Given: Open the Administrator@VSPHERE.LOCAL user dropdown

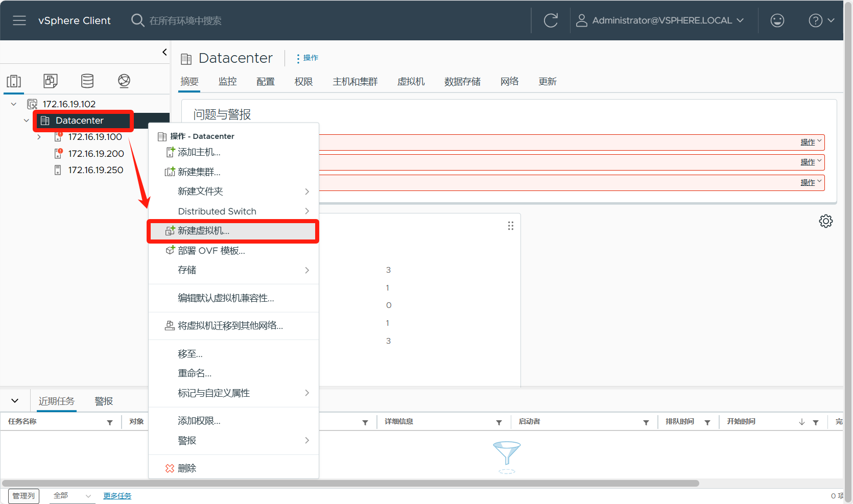Looking at the screenshot, I should 659,20.
